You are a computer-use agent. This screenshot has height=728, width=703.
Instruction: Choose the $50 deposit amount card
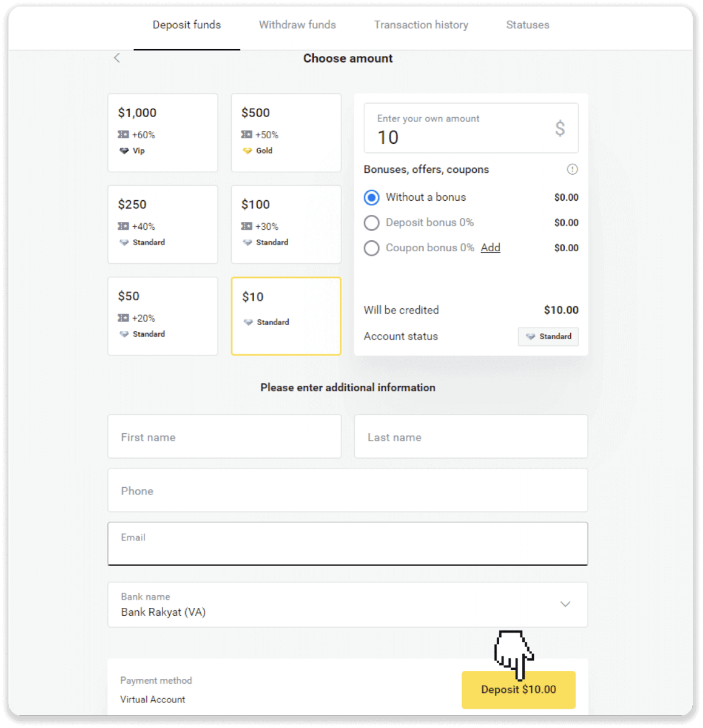click(x=163, y=316)
